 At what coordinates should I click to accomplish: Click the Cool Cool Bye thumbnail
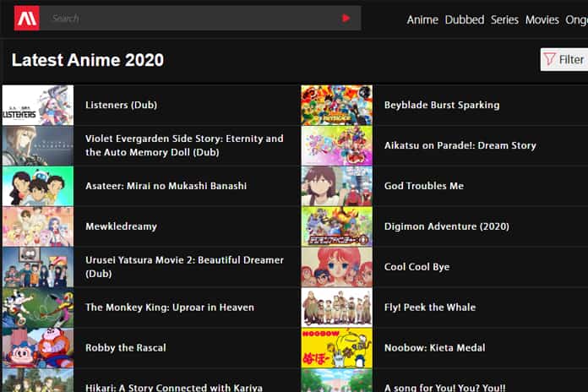pyautogui.click(x=337, y=267)
